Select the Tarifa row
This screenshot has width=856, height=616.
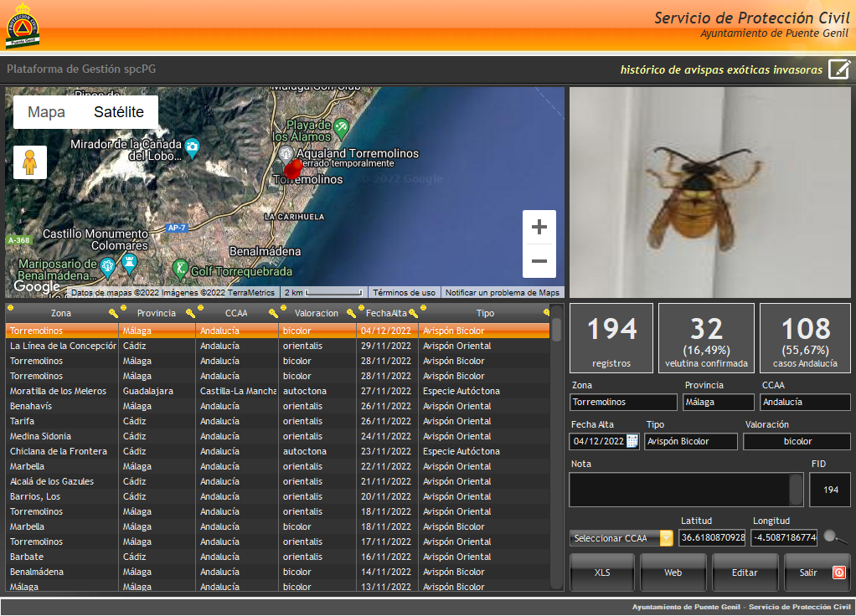277,421
